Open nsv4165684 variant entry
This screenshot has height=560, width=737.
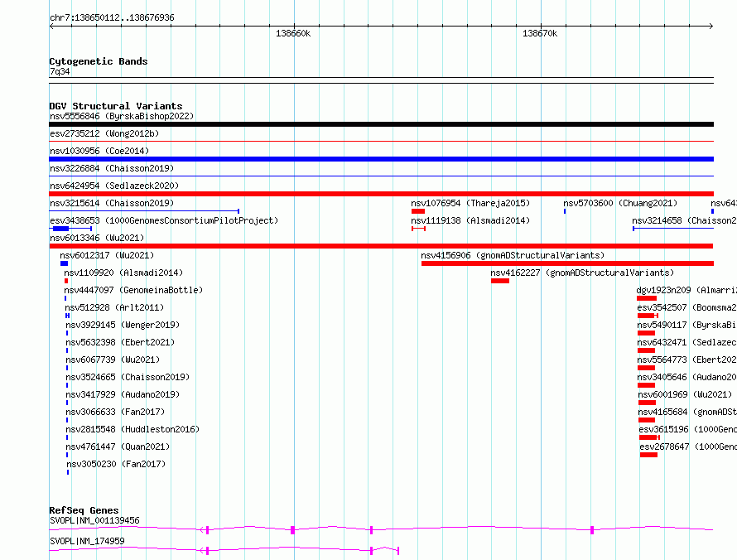687,412
